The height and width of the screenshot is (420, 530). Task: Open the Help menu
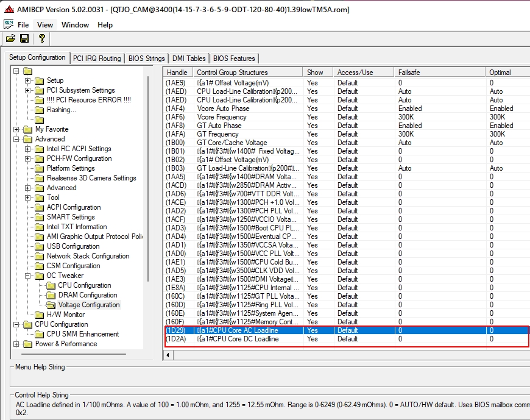coord(105,24)
